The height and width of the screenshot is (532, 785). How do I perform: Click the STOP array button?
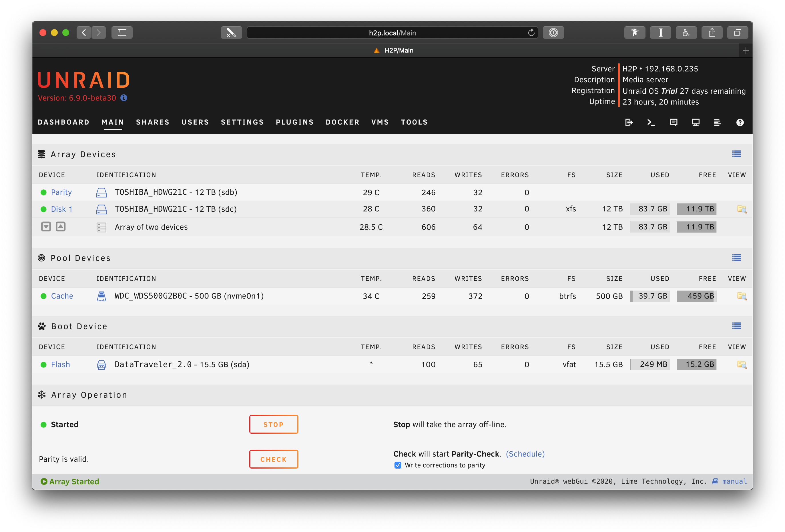click(x=274, y=424)
